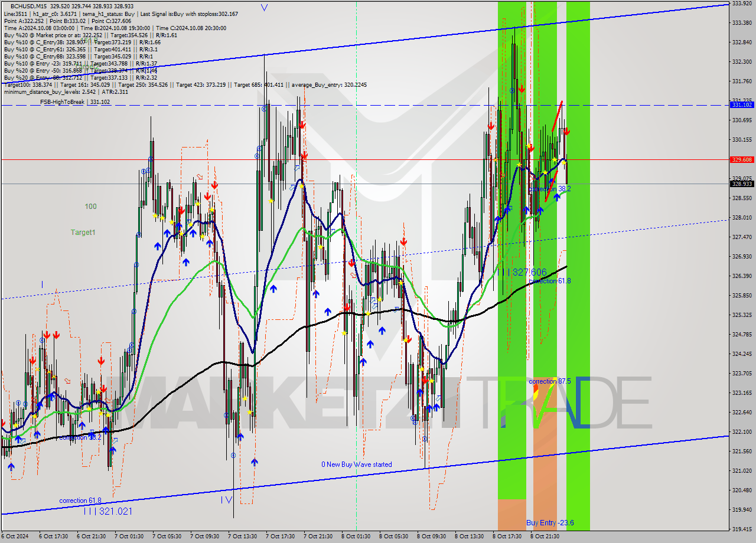Image resolution: width=756 pixels, height=543 pixels.
Task: Select the 320.480 price scale value
Action: click(x=742, y=490)
